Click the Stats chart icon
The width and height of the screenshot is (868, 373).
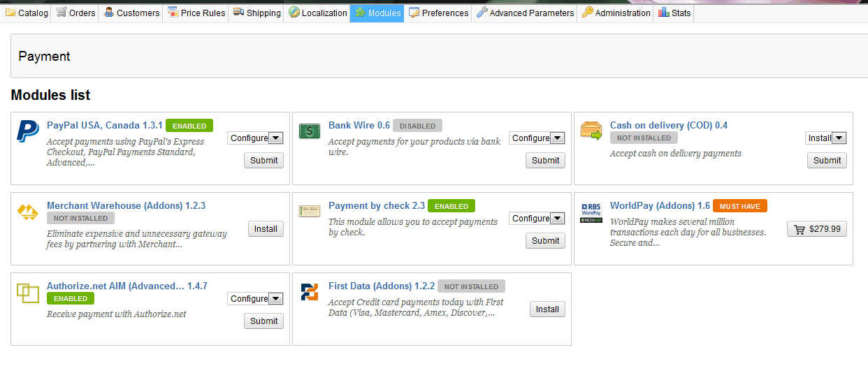663,13
